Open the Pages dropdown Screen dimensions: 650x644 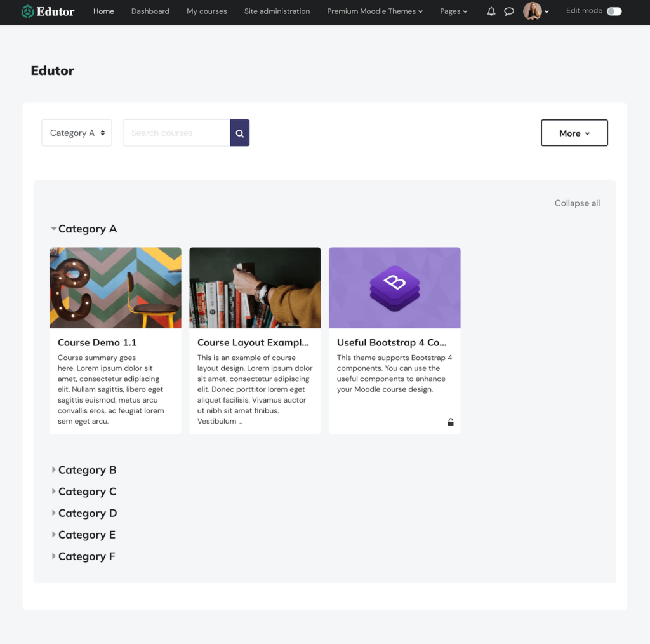[453, 11]
